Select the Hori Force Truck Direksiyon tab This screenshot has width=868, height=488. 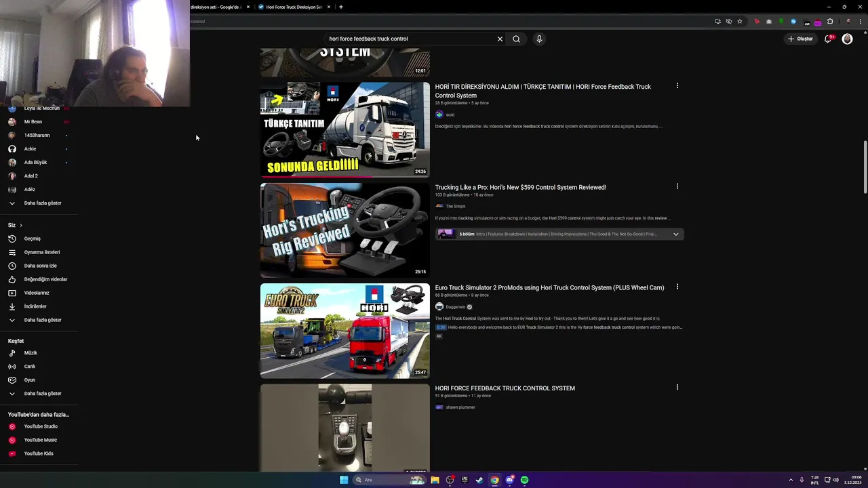coord(293,7)
